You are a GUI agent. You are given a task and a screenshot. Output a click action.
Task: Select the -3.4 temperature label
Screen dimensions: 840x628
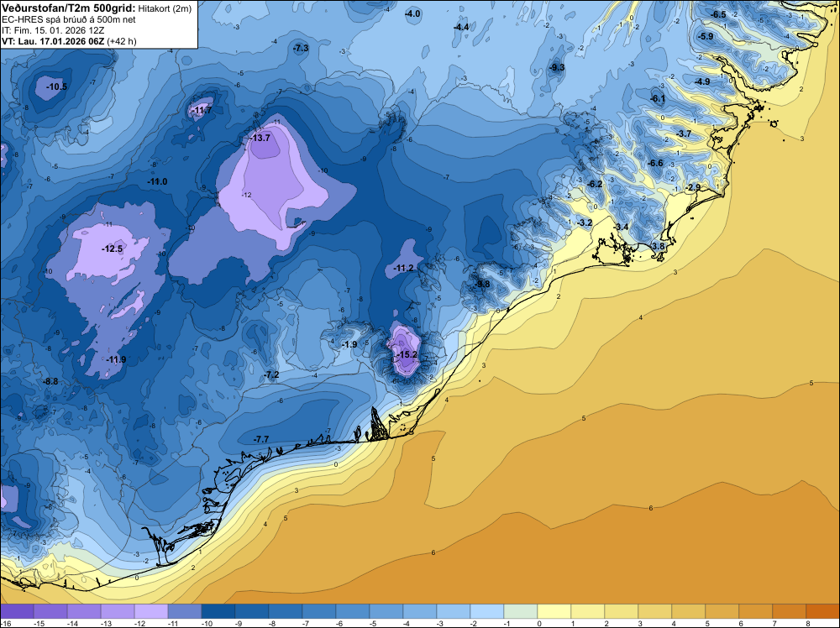pyautogui.click(x=621, y=227)
